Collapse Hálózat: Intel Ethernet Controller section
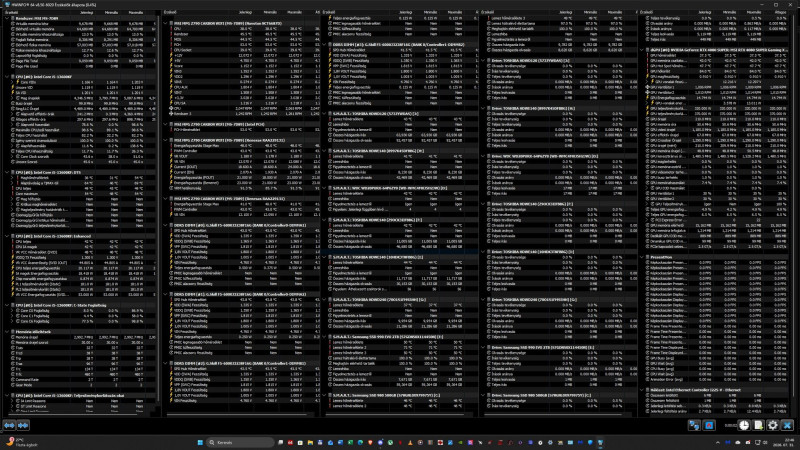 click(x=642, y=390)
